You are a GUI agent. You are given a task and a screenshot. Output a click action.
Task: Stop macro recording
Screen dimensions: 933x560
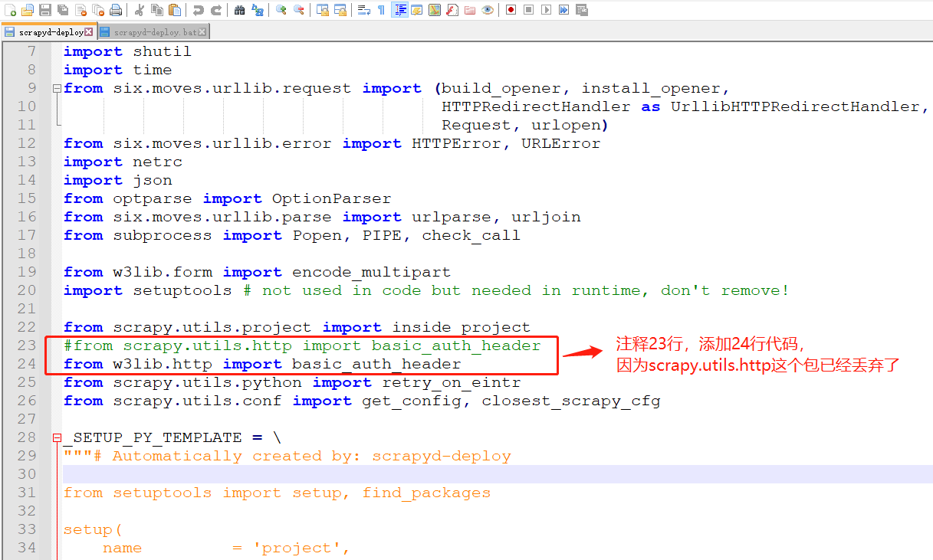pos(528,11)
